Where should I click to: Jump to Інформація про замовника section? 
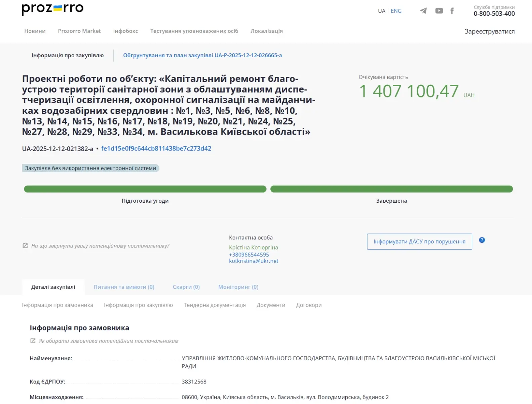58,305
